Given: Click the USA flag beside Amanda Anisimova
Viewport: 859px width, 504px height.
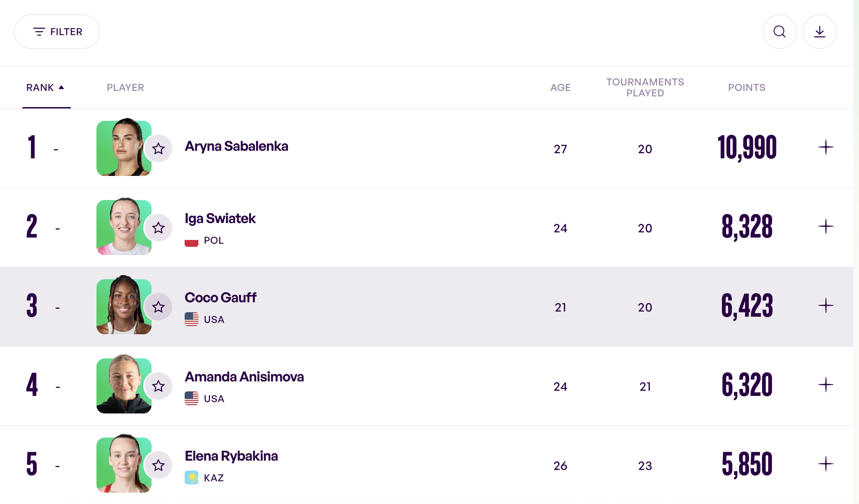Looking at the screenshot, I should click(x=191, y=399).
